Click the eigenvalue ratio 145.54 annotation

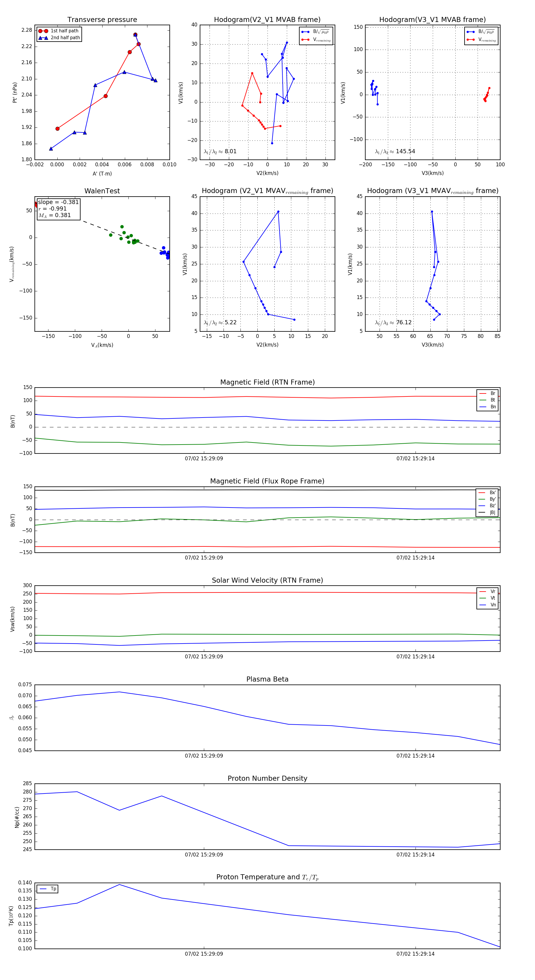395,151
